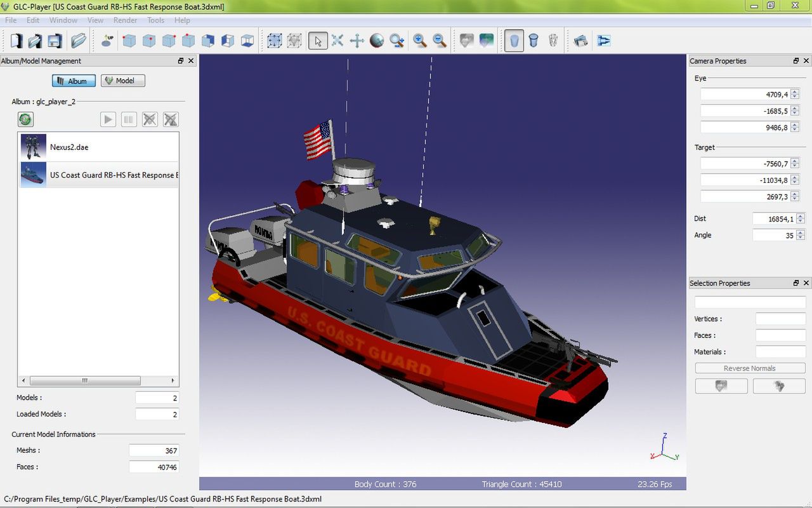
Task: Toggle shaded cup render mode
Action: point(514,41)
